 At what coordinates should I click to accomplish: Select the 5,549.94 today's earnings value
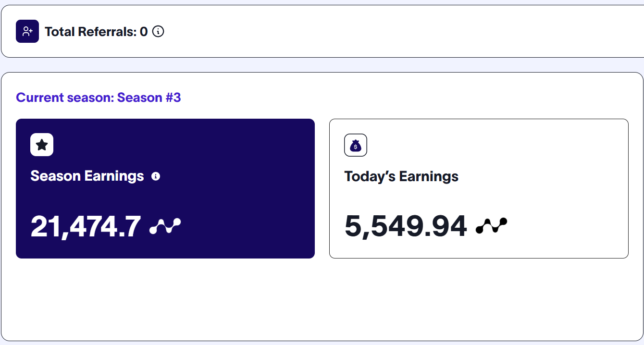[406, 226]
